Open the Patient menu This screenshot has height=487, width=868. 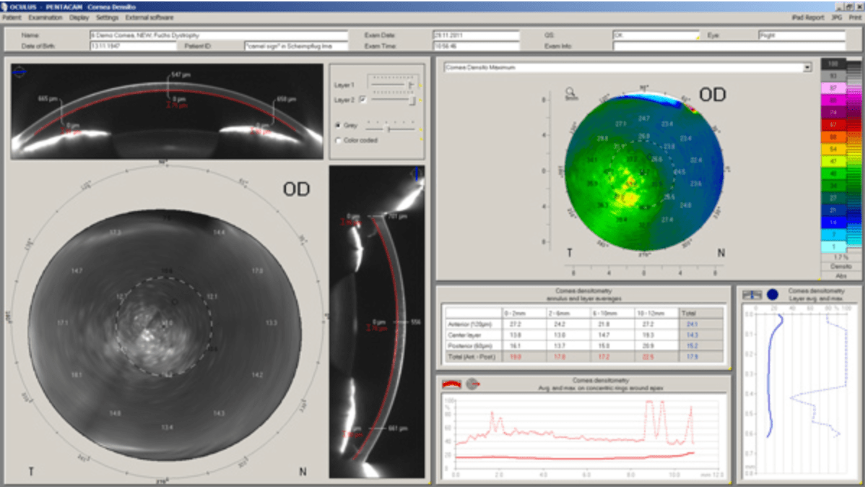[12, 17]
